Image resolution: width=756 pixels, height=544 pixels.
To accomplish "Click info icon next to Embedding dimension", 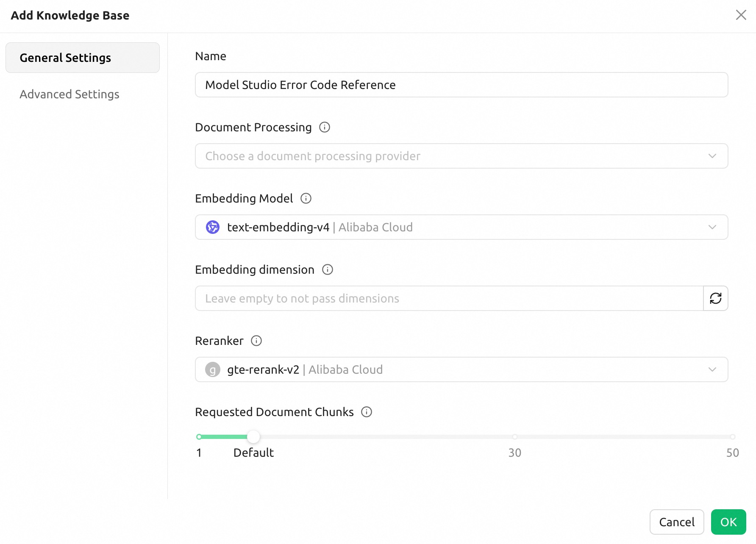I will pyautogui.click(x=328, y=269).
